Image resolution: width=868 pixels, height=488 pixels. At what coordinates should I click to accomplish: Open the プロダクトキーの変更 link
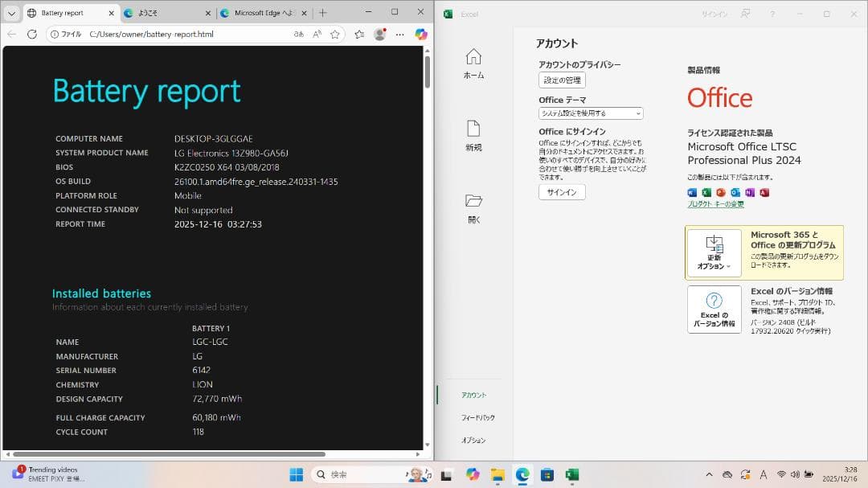[714, 203]
